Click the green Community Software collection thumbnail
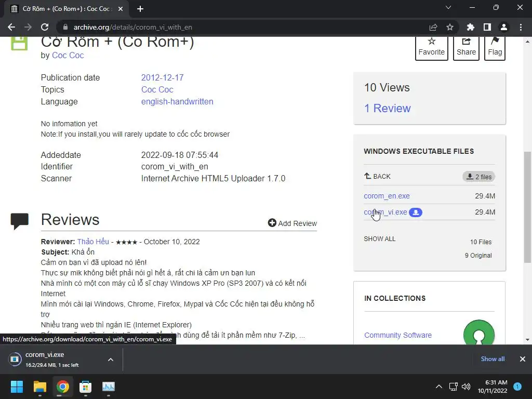 478,332
